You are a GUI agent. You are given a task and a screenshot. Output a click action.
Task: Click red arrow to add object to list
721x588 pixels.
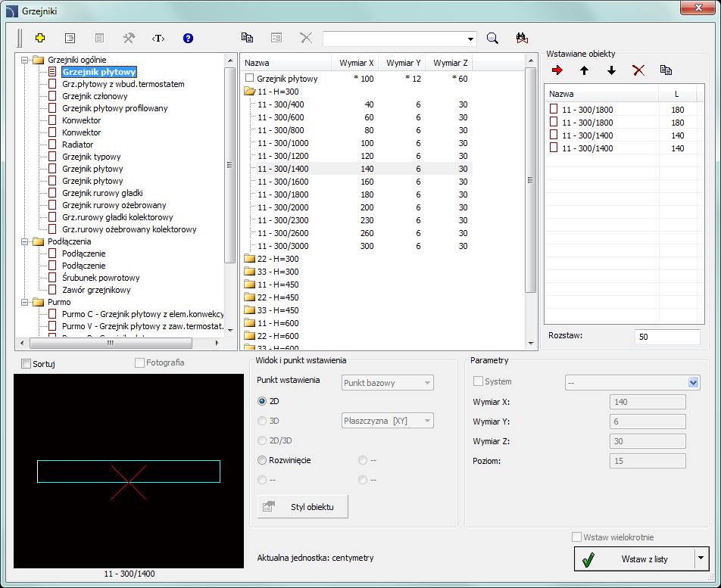tap(557, 70)
